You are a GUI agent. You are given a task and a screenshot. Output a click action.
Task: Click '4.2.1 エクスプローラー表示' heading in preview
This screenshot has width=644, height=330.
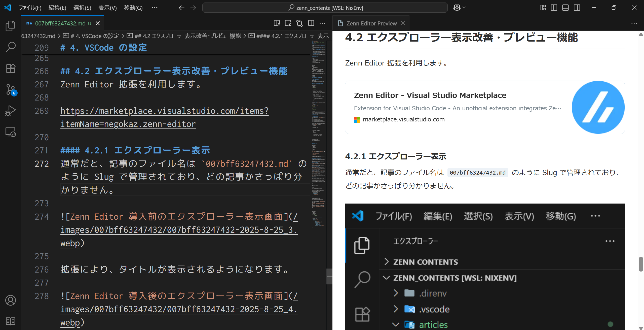pyautogui.click(x=395, y=156)
